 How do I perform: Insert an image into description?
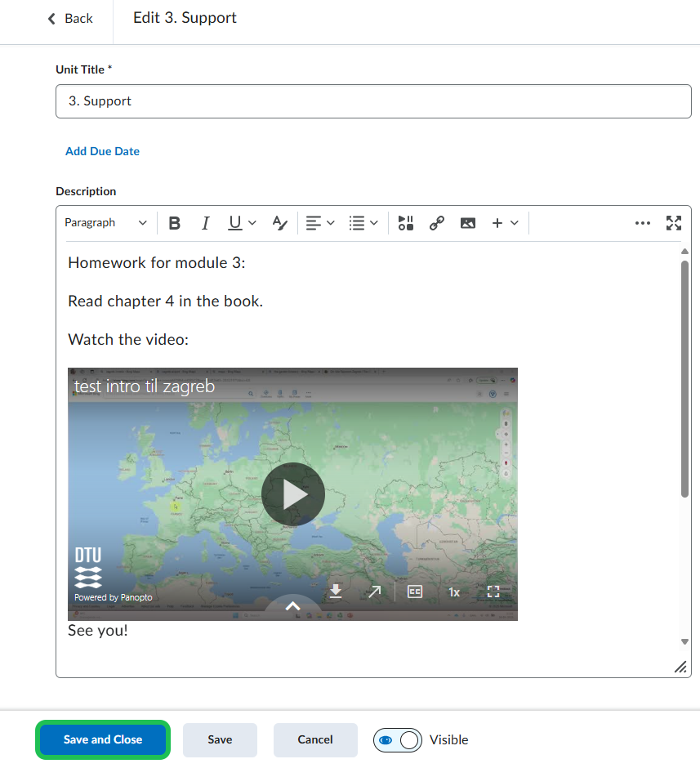coord(467,223)
